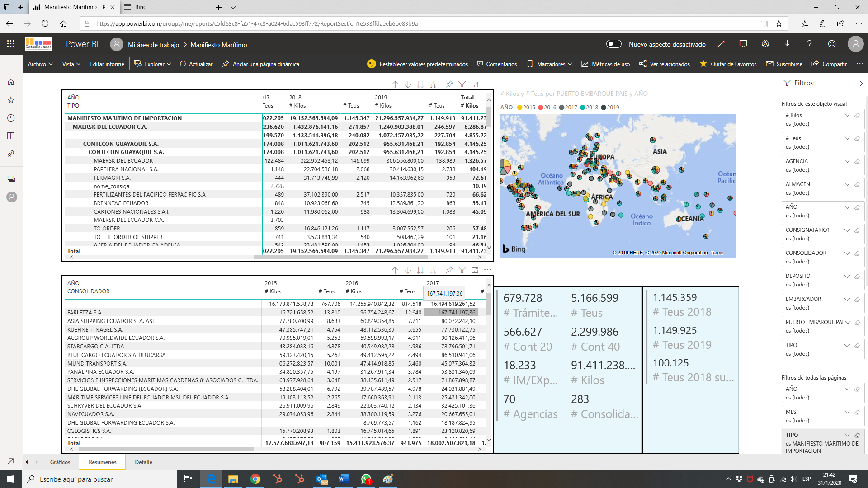868x488 pixels.
Task: Click Focus mode on bottom table visual
Action: click(x=475, y=270)
